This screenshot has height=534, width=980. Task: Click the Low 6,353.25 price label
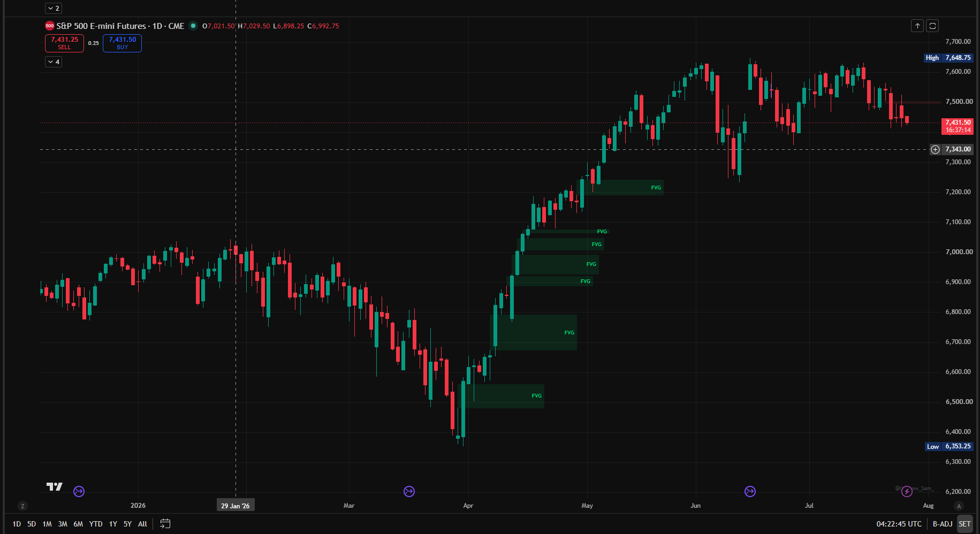click(x=948, y=446)
